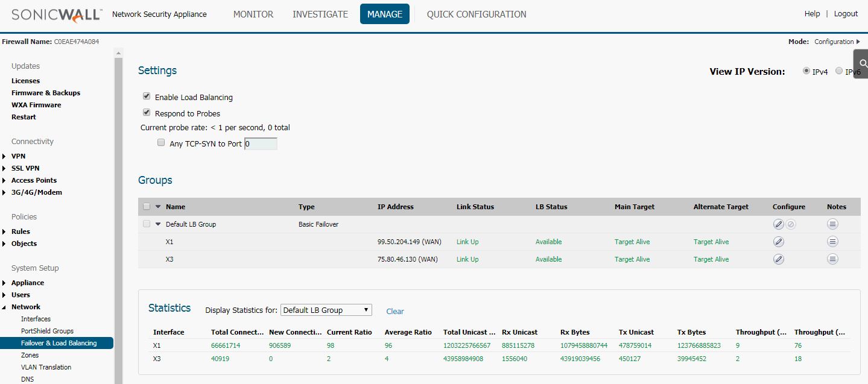Click X1 IP address 99.50.204.149 (WAN)
This screenshot has height=384, width=868.
click(x=410, y=242)
